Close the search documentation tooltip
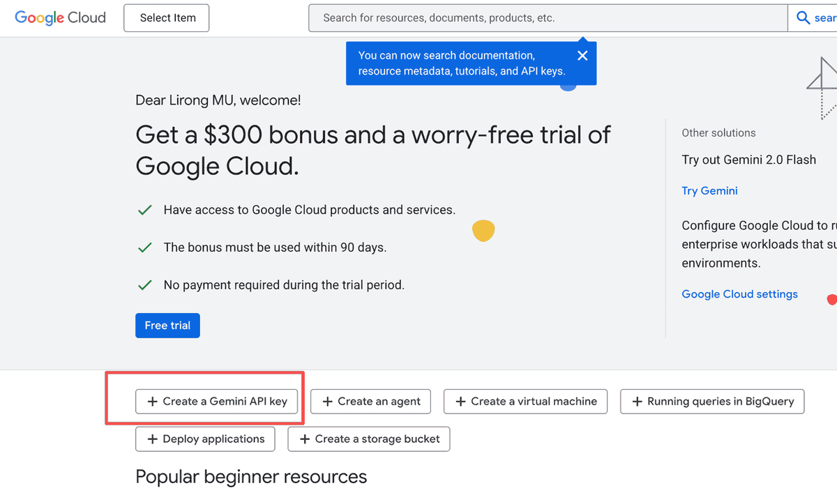The height and width of the screenshot is (504, 837). [x=582, y=56]
